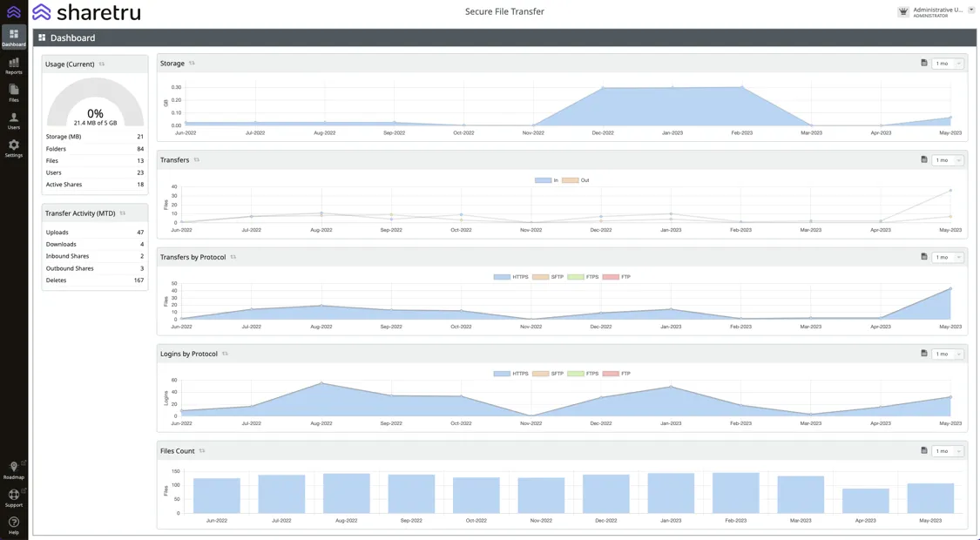The image size is (980, 540).
Task: Click the Support icon in the sidebar
Action: click(14, 497)
